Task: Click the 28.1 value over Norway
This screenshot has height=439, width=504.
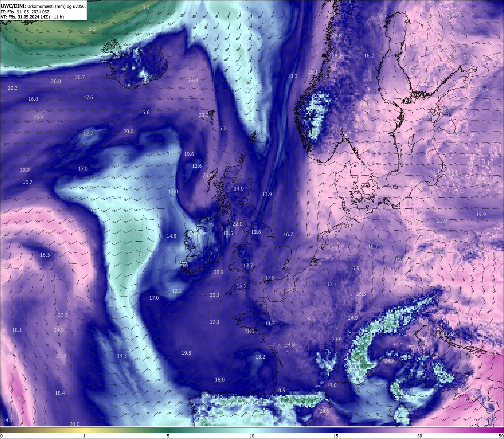Action: coord(337,56)
